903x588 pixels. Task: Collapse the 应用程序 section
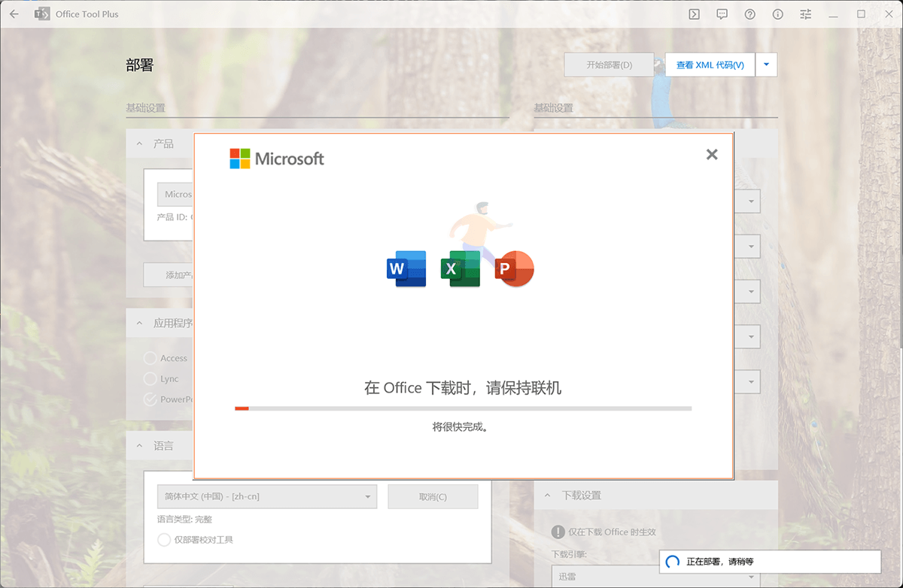tap(139, 323)
